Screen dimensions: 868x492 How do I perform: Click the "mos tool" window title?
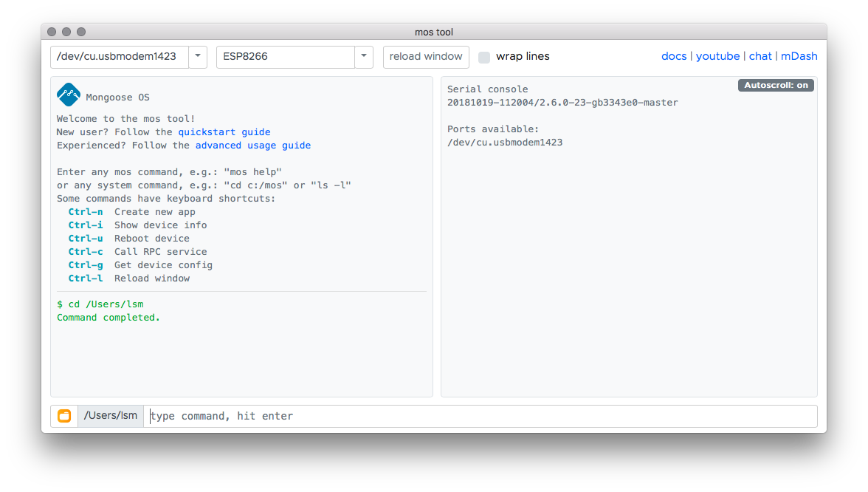tap(434, 33)
